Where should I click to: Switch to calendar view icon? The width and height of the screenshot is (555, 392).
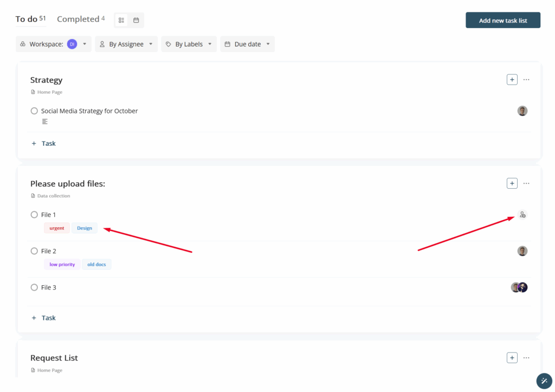136,20
